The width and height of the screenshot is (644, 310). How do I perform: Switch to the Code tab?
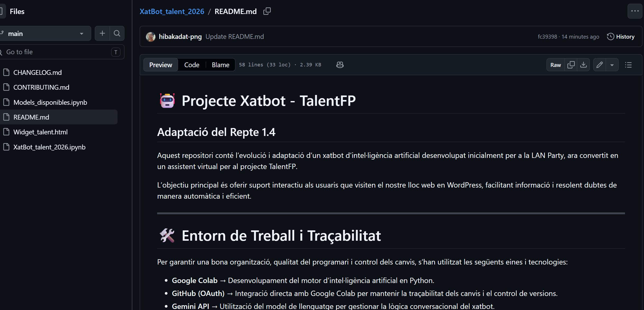point(192,65)
